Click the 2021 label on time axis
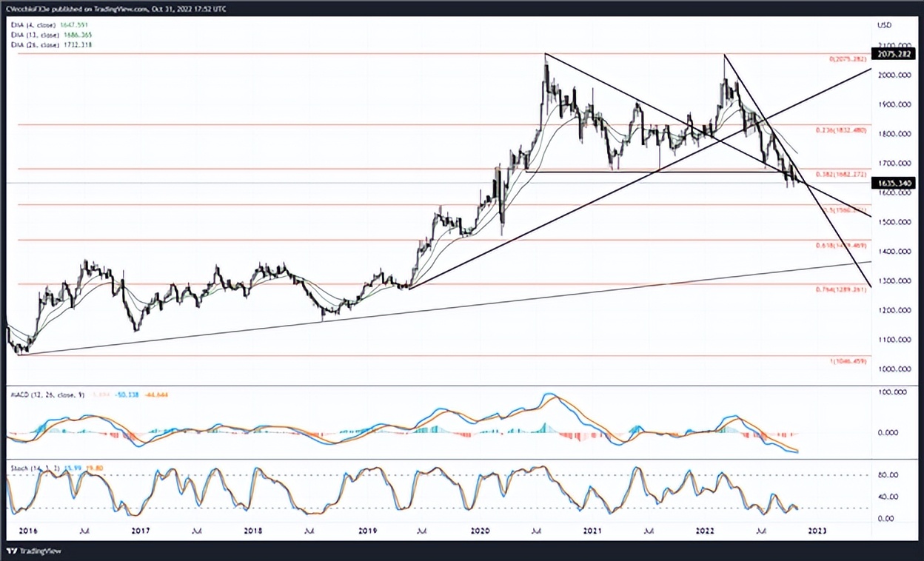 [592, 531]
